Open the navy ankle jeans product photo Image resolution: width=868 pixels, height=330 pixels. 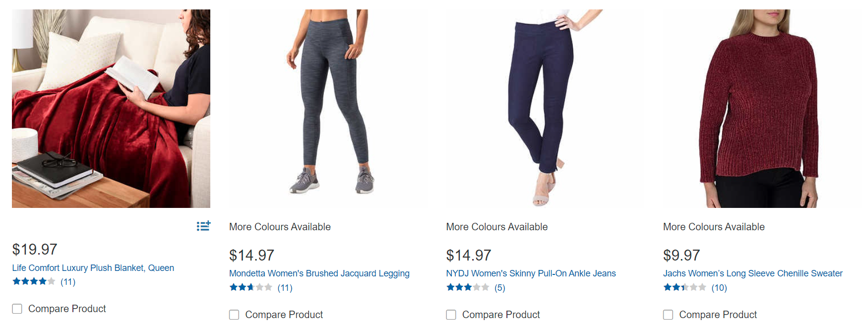545,109
